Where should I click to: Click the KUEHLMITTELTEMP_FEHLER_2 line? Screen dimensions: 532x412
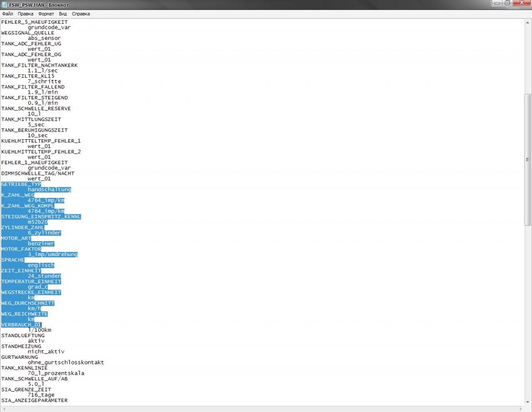(x=40, y=152)
